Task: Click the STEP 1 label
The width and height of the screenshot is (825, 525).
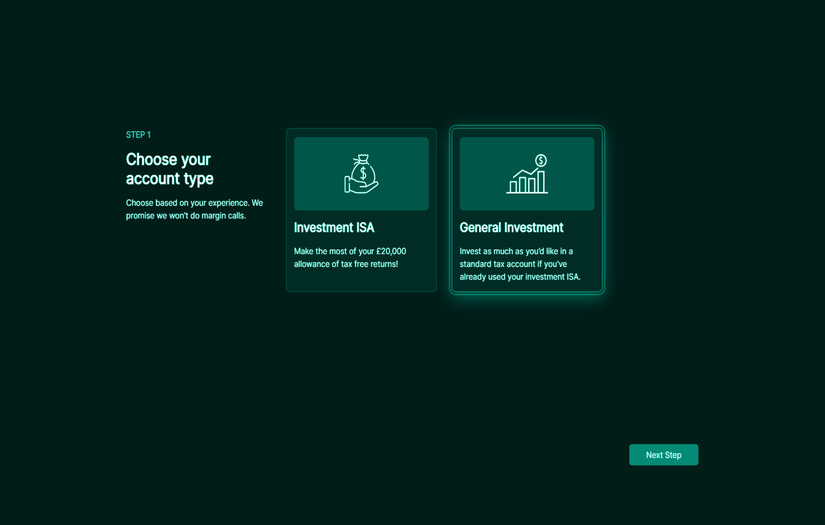Action: [x=138, y=135]
